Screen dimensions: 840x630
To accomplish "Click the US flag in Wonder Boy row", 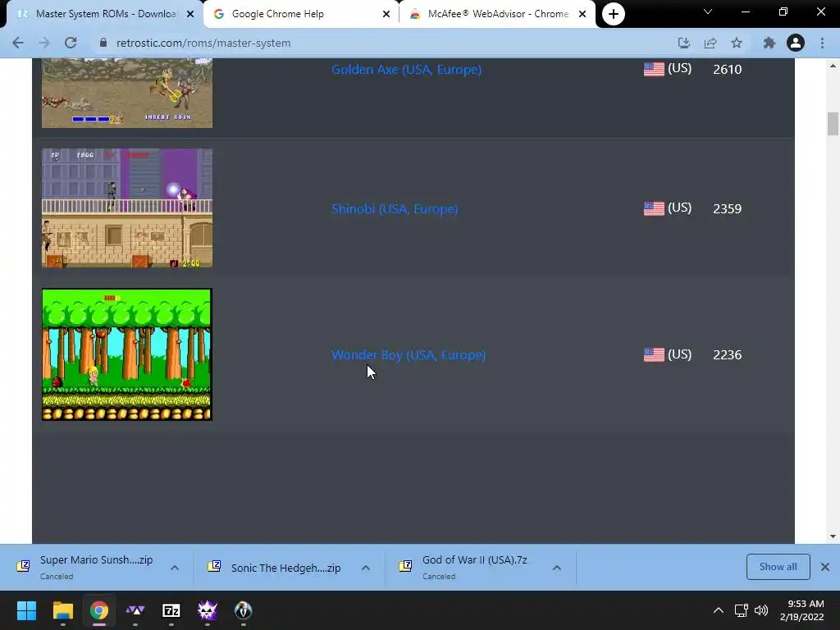I will [654, 354].
